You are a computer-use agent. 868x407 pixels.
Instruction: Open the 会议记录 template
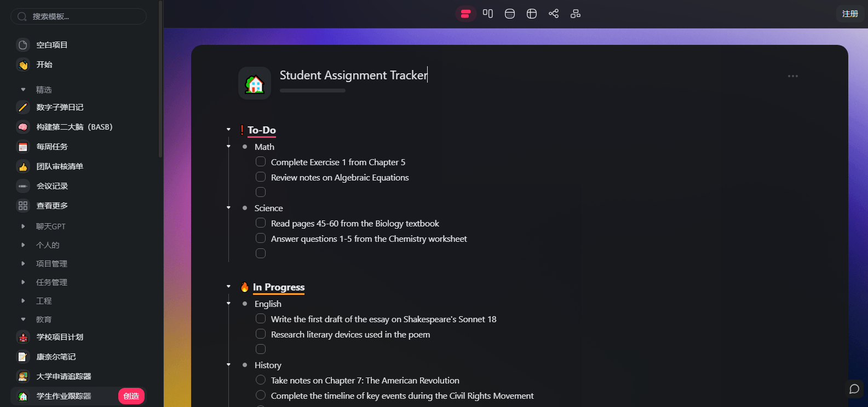tap(52, 186)
